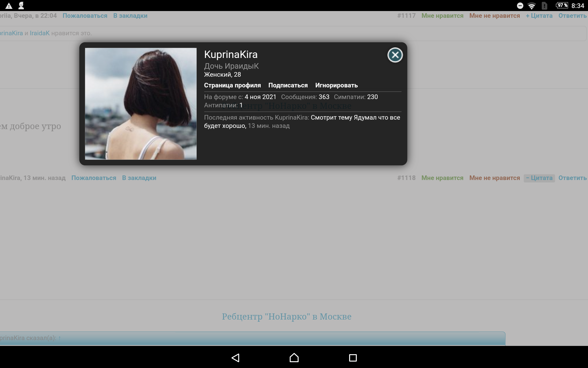This screenshot has height=368, width=588.
Task: Click 'Игнорировать' in profile card
Action: coord(336,85)
